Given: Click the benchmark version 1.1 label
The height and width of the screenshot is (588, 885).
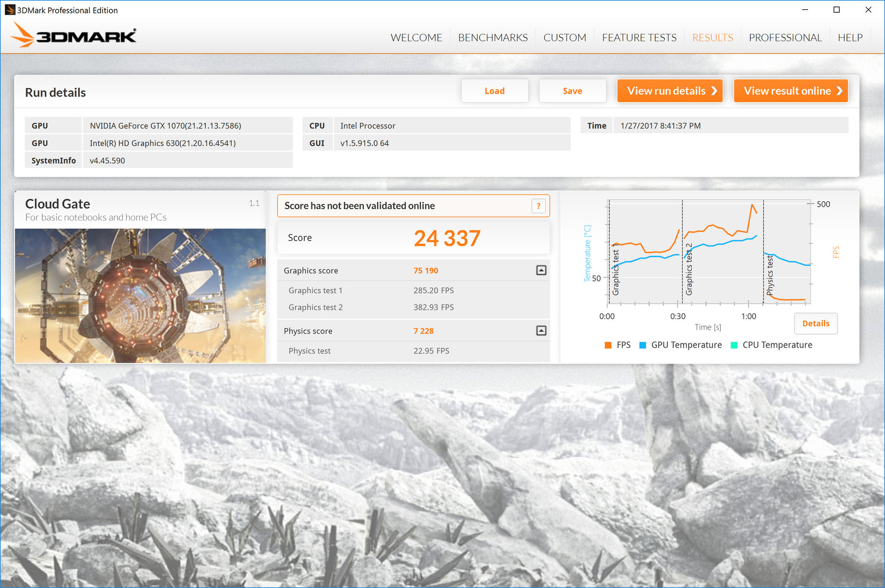Looking at the screenshot, I should pyautogui.click(x=254, y=203).
